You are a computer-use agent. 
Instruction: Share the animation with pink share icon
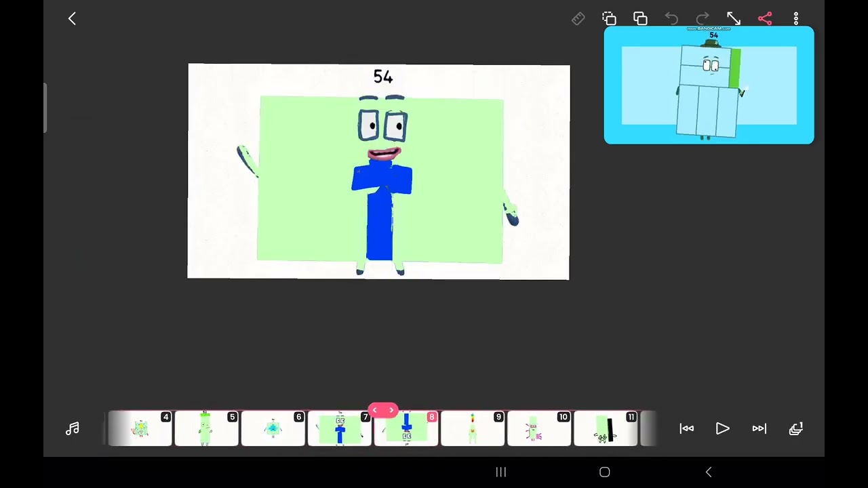(x=765, y=19)
